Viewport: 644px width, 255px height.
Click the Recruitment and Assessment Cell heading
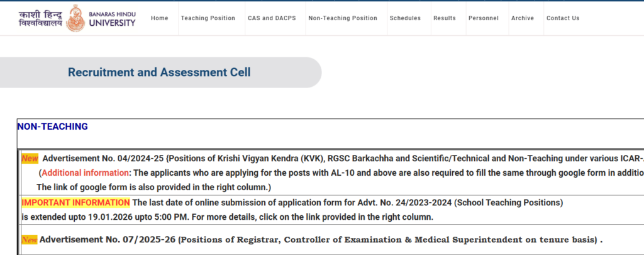pyautogui.click(x=159, y=72)
